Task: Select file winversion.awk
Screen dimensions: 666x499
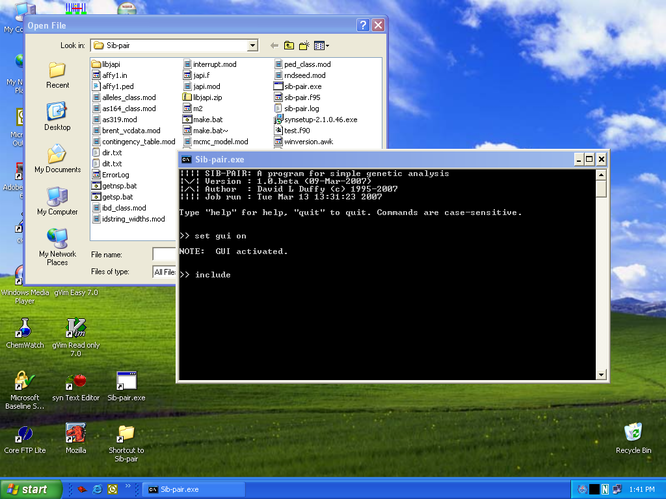Action: point(304,141)
